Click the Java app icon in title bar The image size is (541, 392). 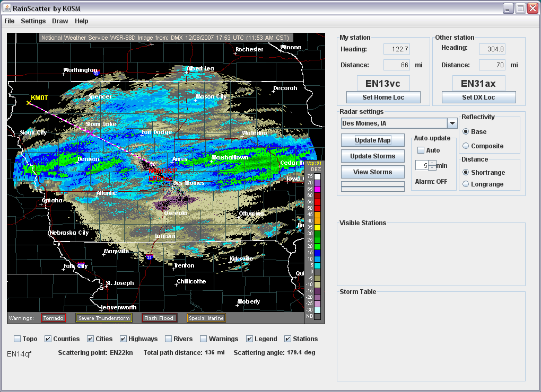7,8
